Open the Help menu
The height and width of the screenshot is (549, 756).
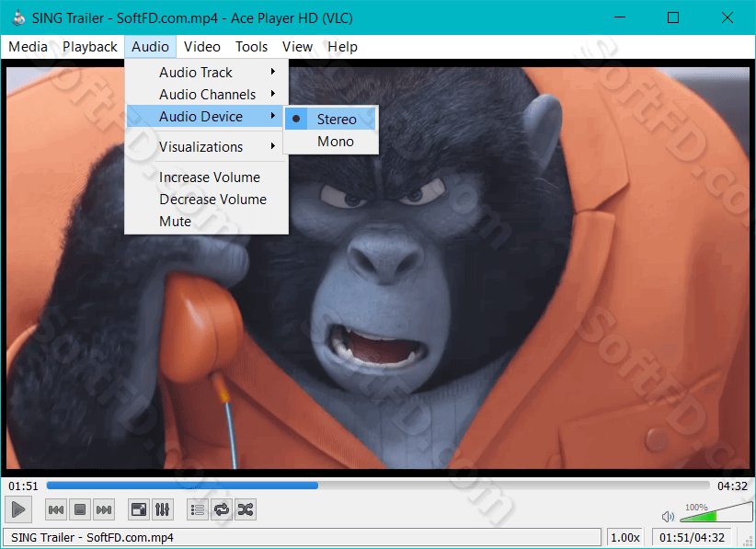(x=342, y=47)
